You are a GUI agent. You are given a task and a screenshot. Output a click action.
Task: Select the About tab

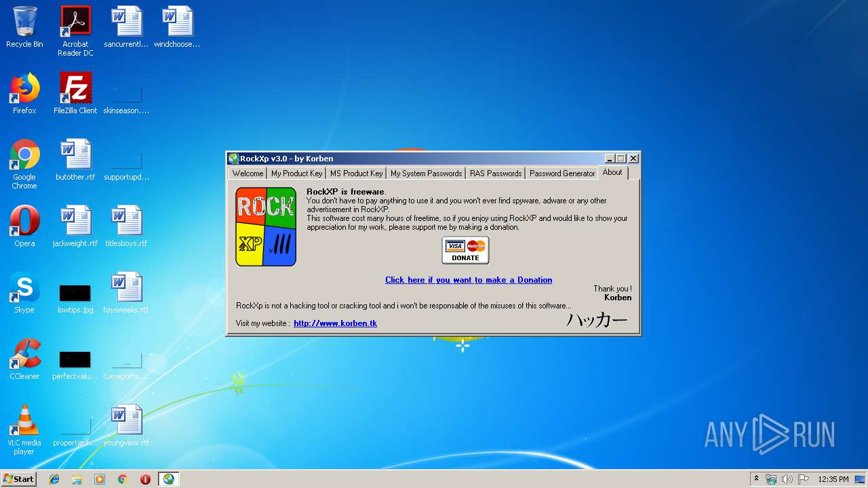pyautogui.click(x=612, y=172)
